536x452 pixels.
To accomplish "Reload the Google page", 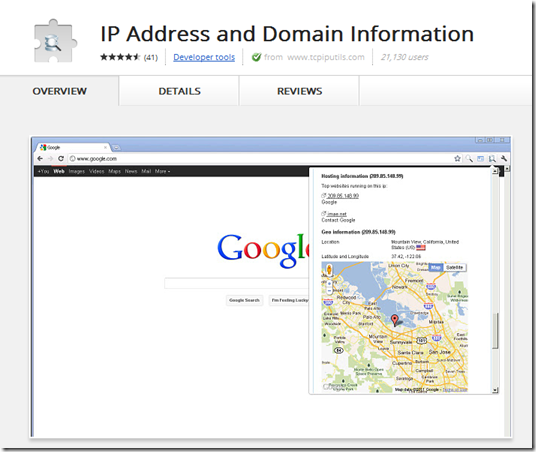I will click(x=61, y=159).
